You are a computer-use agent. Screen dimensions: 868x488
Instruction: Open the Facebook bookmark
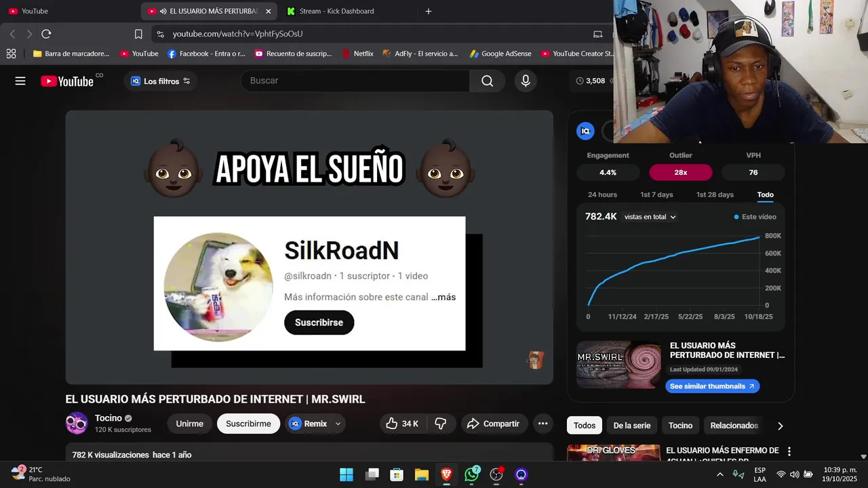(206, 54)
